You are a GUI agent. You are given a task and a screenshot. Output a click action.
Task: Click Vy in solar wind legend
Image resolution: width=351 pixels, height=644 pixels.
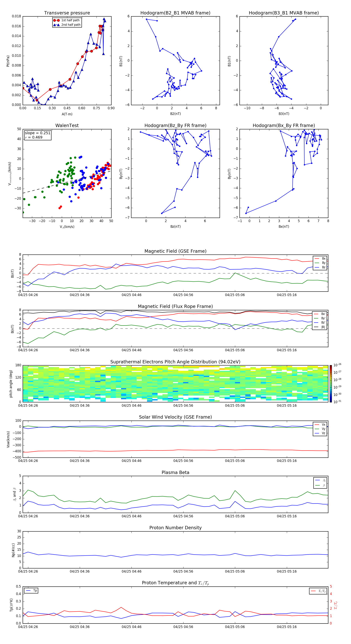pos(320,429)
